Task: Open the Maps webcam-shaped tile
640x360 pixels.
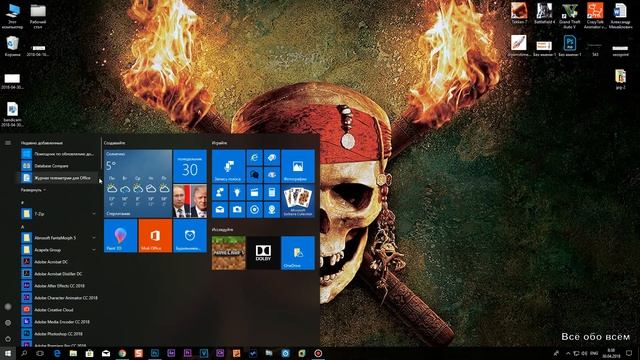Action: (x=272, y=209)
